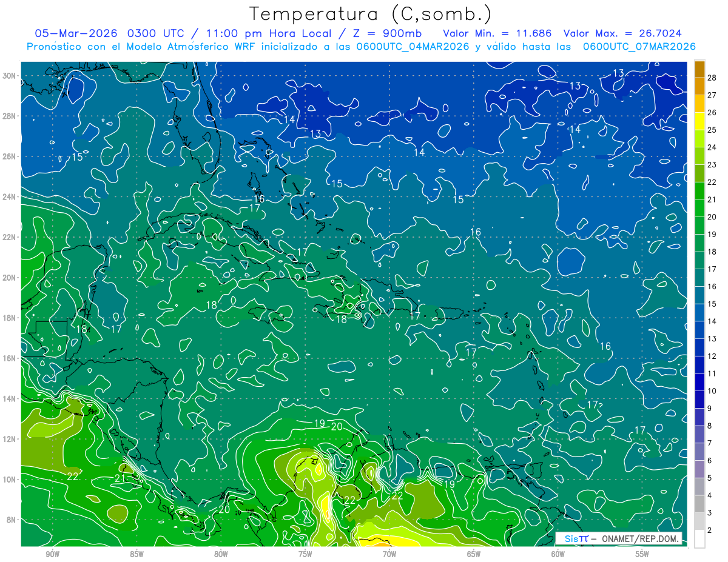The image size is (728, 562).
Task: Click the bright yellow legend swatch between 25 and 26
Action: 699,121
